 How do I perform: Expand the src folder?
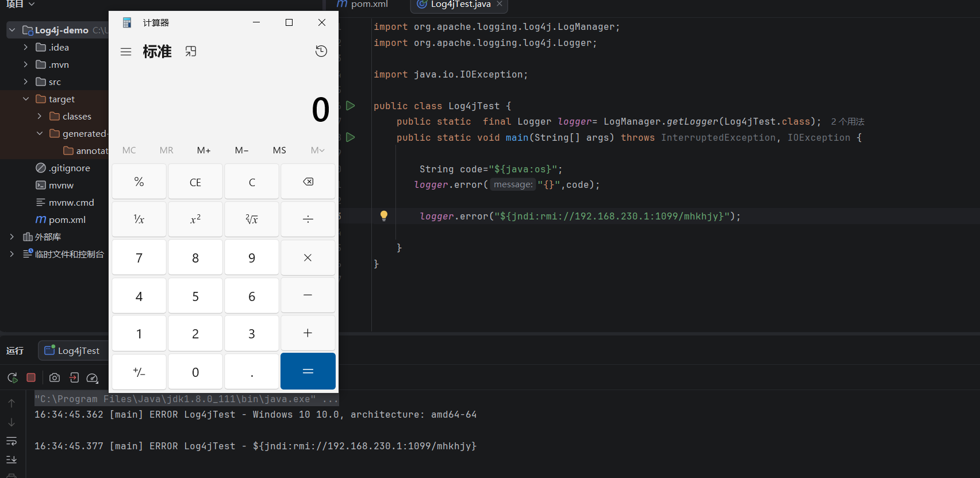pos(25,82)
